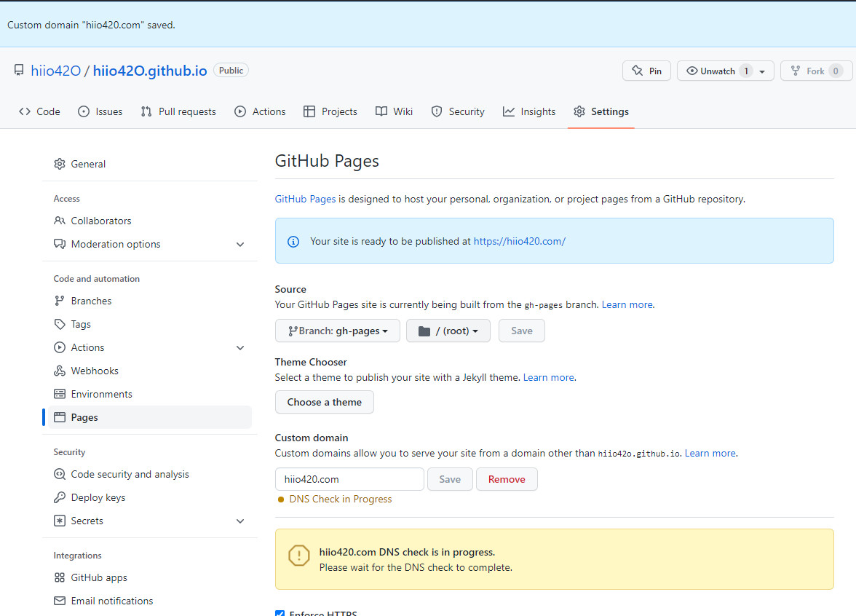856x616 pixels.
Task: Click the Projects tab table icon
Action: tap(309, 111)
